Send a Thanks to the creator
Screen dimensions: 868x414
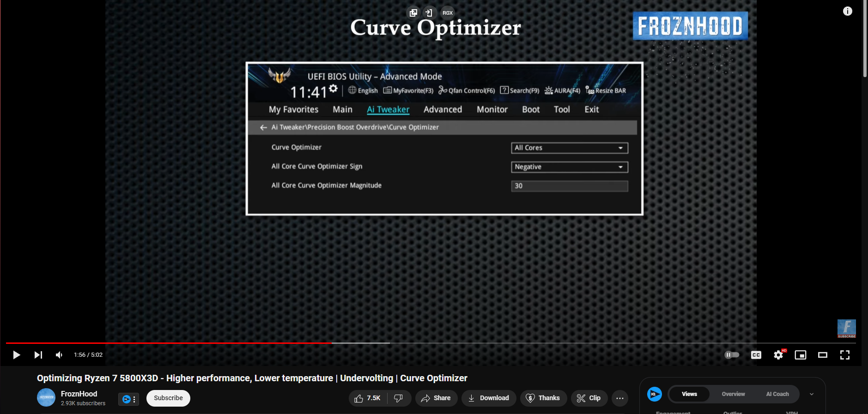click(x=543, y=398)
